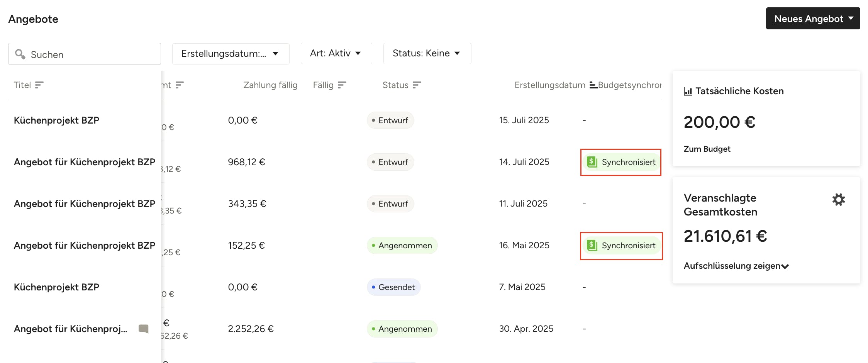This screenshot has width=868, height=363.
Task: Open the first Küchenprojekt BZP offer
Action: click(x=56, y=120)
